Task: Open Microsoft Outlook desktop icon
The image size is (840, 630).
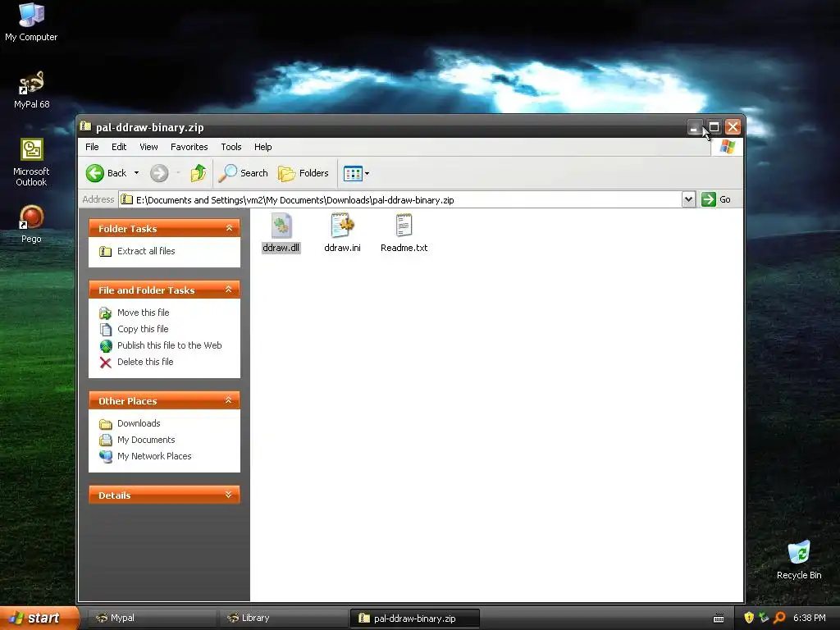Action: coord(32,162)
